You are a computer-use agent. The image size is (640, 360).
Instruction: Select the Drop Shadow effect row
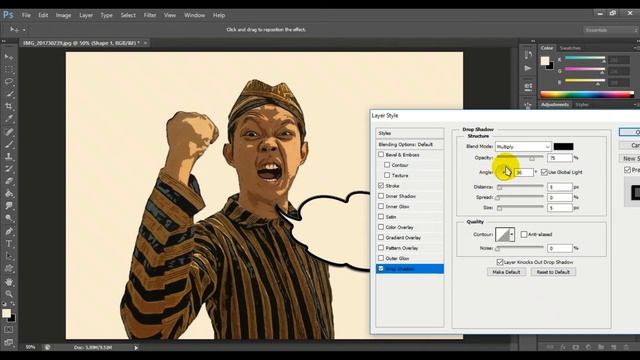click(x=410, y=269)
